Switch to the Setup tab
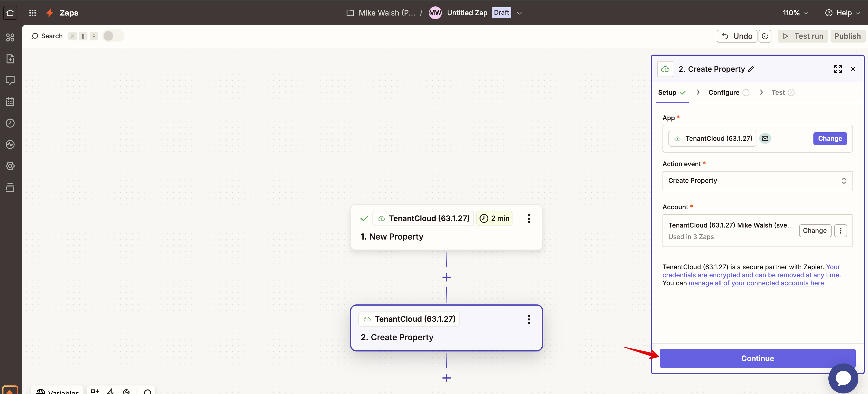 tap(672, 92)
